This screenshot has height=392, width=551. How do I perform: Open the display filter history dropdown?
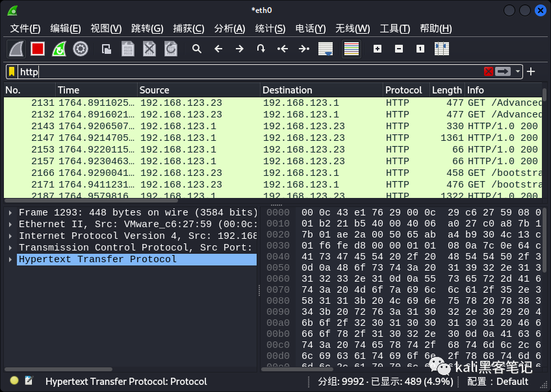pyautogui.click(x=518, y=71)
